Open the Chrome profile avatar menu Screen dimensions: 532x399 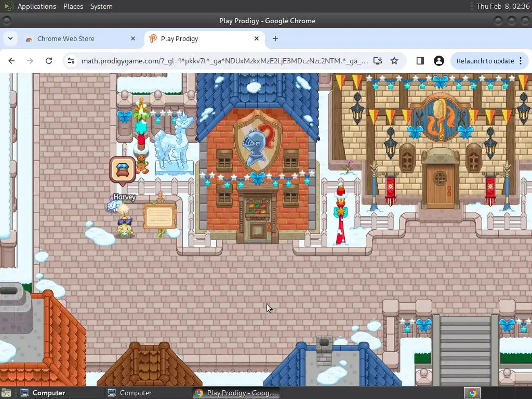pyautogui.click(x=438, y=61)
